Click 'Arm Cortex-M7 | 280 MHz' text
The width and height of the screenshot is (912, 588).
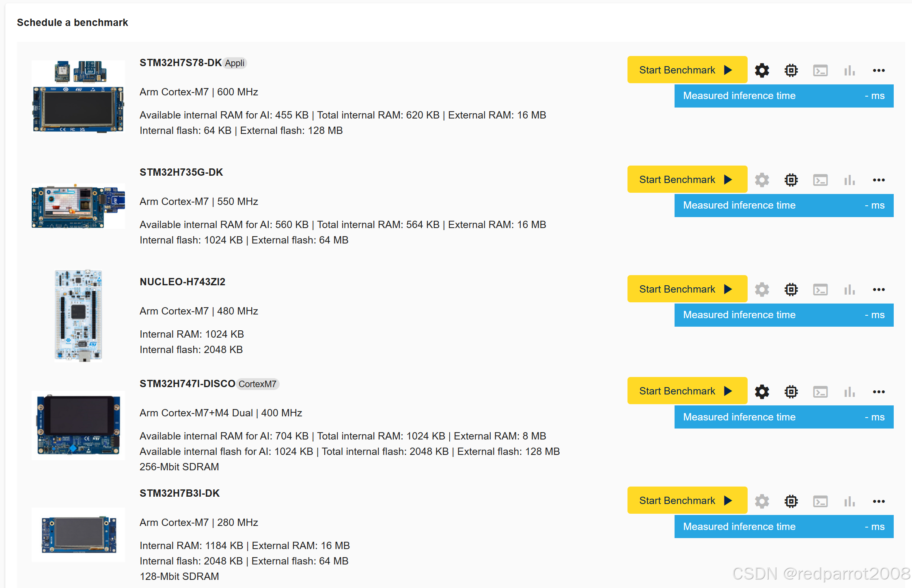pyautogui.click(x=199, y=523)
